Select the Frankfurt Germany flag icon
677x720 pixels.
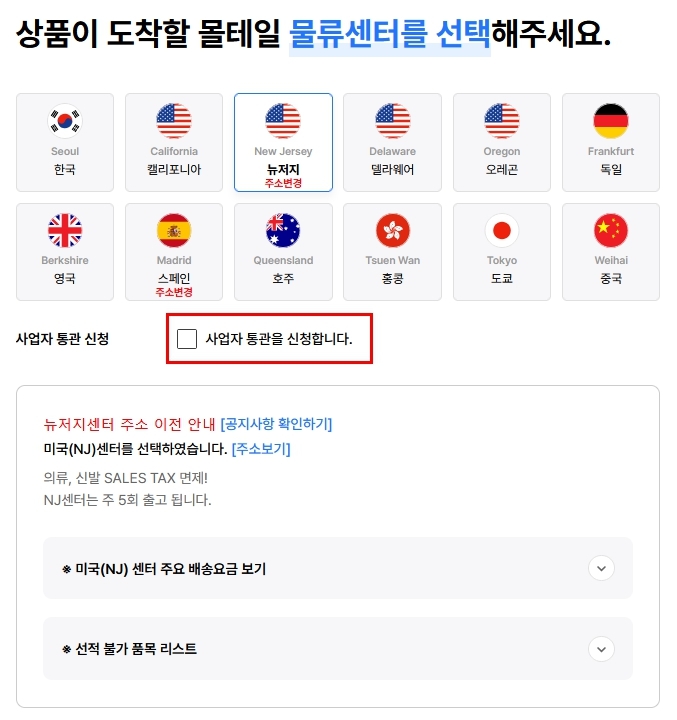610,121
